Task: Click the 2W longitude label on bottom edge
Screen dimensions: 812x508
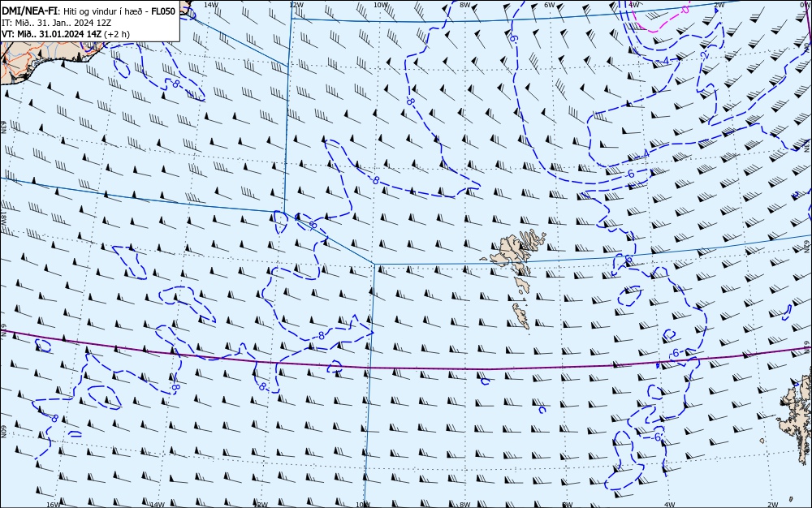Action: [773, 505]
